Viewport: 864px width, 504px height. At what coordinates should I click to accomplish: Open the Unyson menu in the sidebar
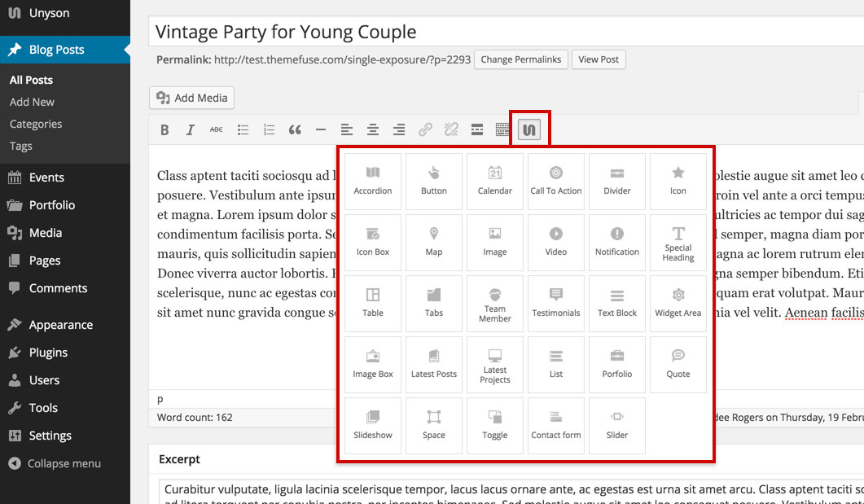65,13
